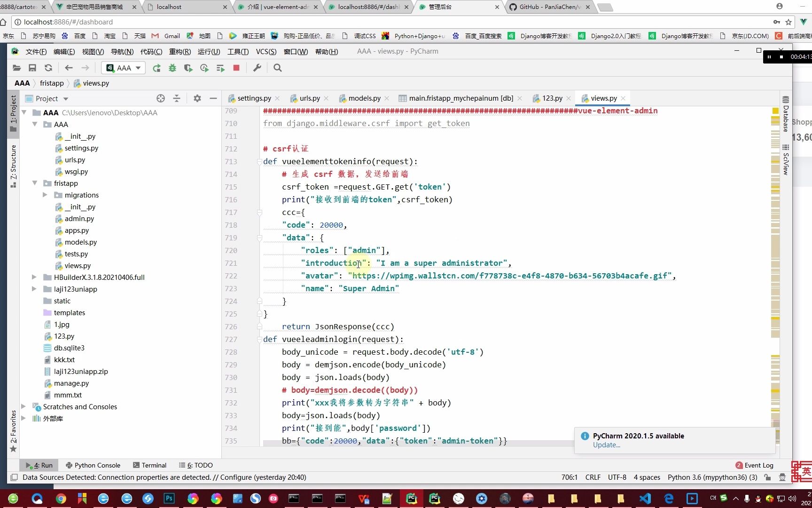Image resolution: width=812 pixels, height=508 pixels.
Task: Click the yellow inspection indicator above scrollbar
Action: [x=775, y=111]
